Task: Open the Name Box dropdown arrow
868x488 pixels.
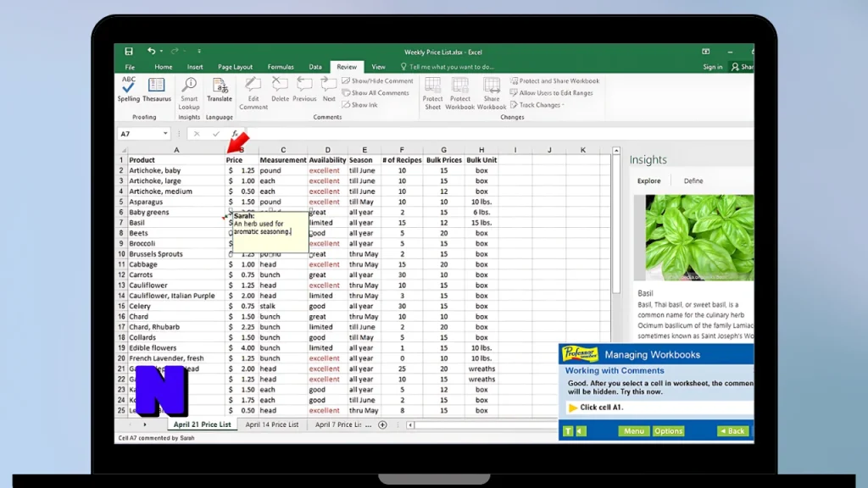Action: click(165, 133)
